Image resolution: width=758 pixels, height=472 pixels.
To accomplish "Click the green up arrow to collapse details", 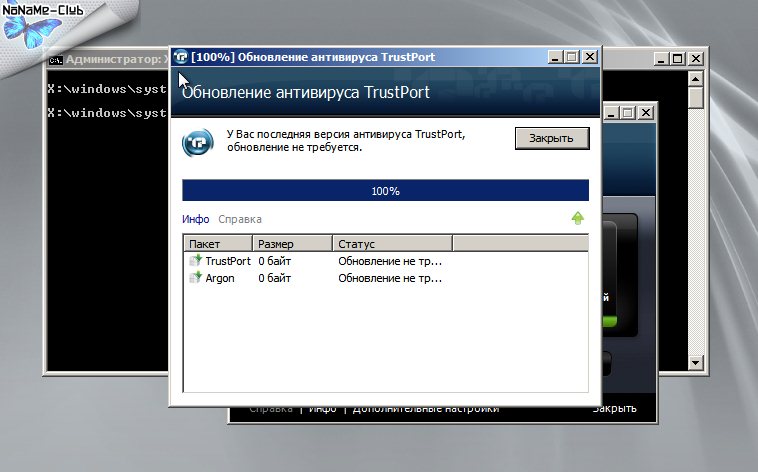I will coord(577,218).
